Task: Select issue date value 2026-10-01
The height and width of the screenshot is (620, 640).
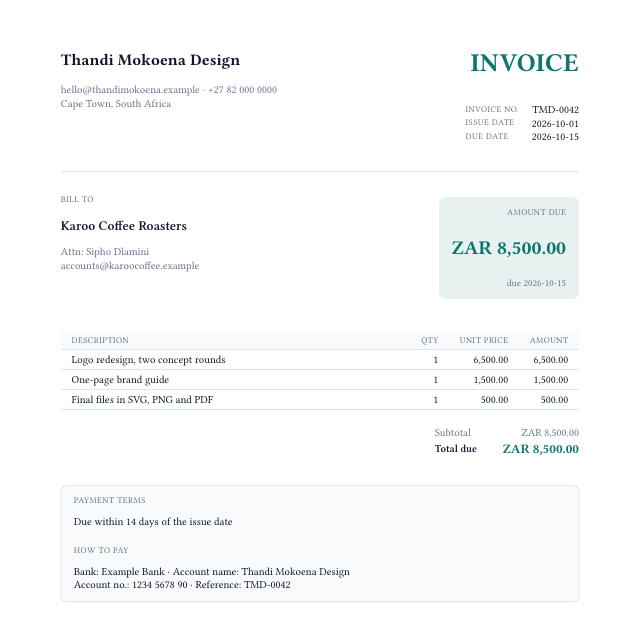Action: [x=555, y=124]
